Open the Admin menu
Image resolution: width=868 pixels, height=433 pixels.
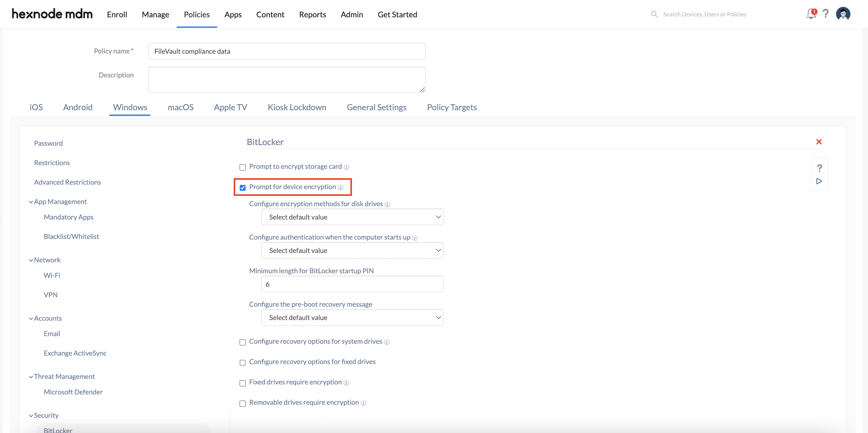tap(352, 14)
